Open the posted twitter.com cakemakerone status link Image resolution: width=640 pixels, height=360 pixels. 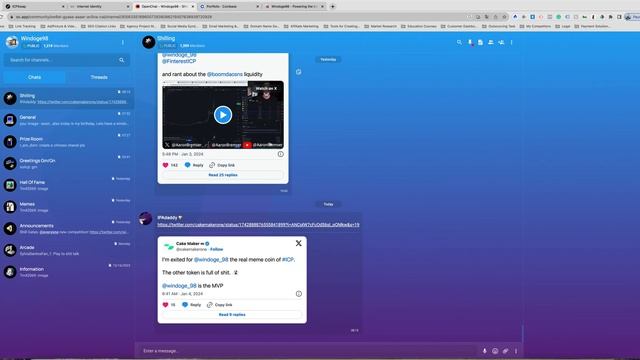258,224
